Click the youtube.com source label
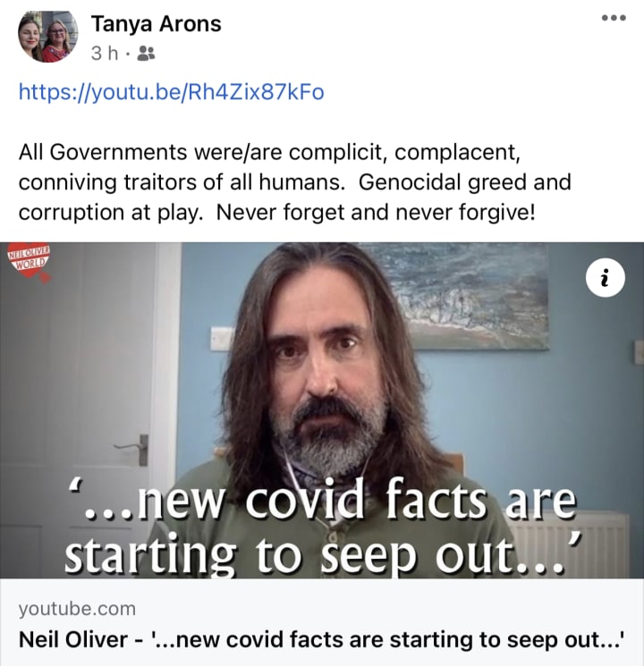The width and height of the screenshot is (644, 666). click(x=77, y=609)
